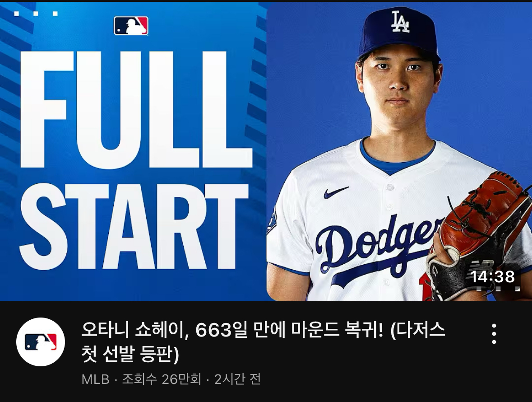
Task: Click the Nike swoosh on the jersey
Action: (x=336, y=192)
